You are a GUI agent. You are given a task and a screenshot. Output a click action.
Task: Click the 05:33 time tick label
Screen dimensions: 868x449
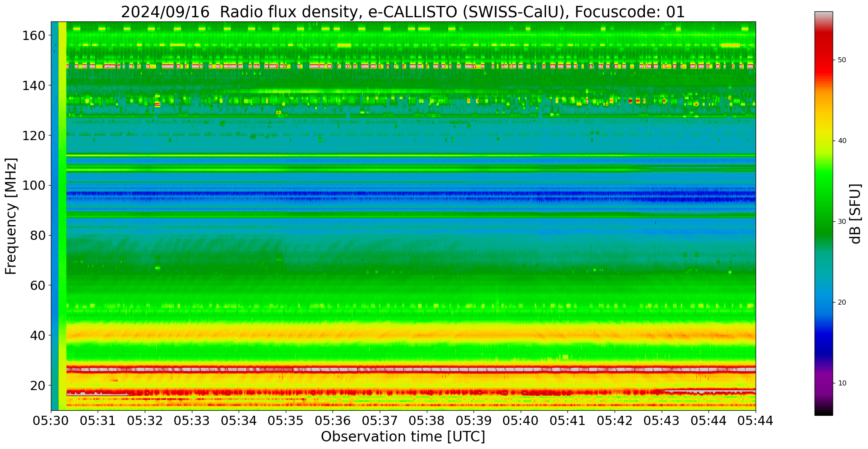(192, 420)
